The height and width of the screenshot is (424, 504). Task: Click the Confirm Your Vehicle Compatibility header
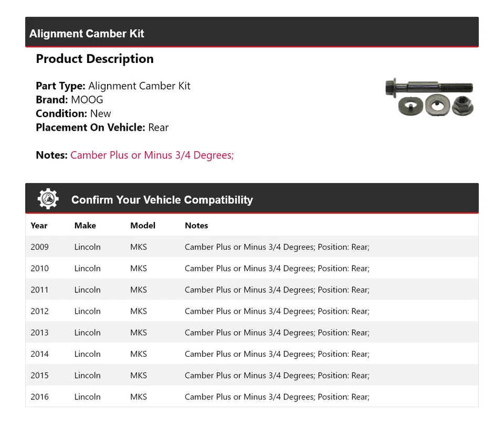click(162, 200)
